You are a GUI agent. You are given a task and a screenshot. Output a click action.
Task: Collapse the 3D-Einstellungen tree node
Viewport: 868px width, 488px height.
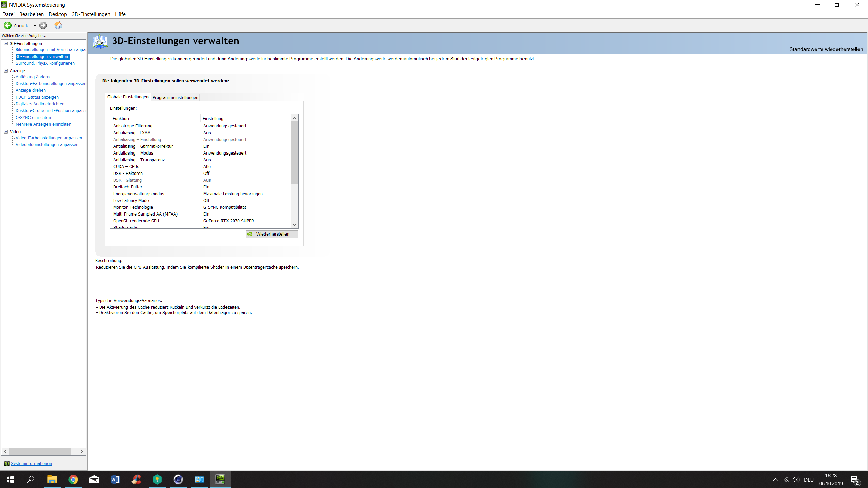6,43
